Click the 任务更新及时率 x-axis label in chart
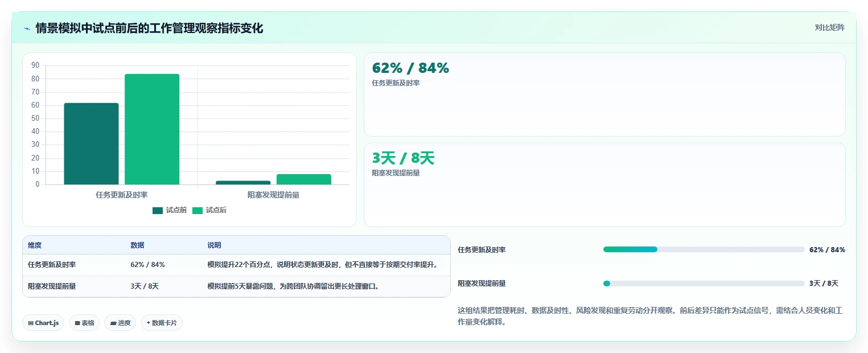The image size is (868, 353). 122,195
